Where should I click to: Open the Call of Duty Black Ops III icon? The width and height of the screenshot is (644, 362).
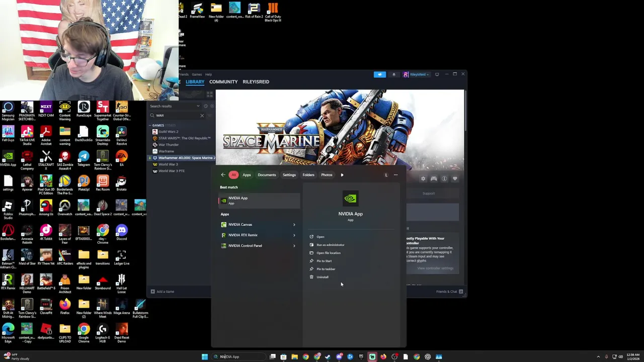coord(273,12)
